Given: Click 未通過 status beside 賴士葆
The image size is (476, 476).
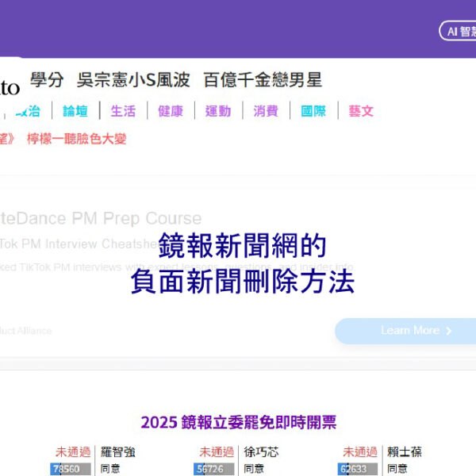Looking at the screenshot, I should click(x=360, y=451).
